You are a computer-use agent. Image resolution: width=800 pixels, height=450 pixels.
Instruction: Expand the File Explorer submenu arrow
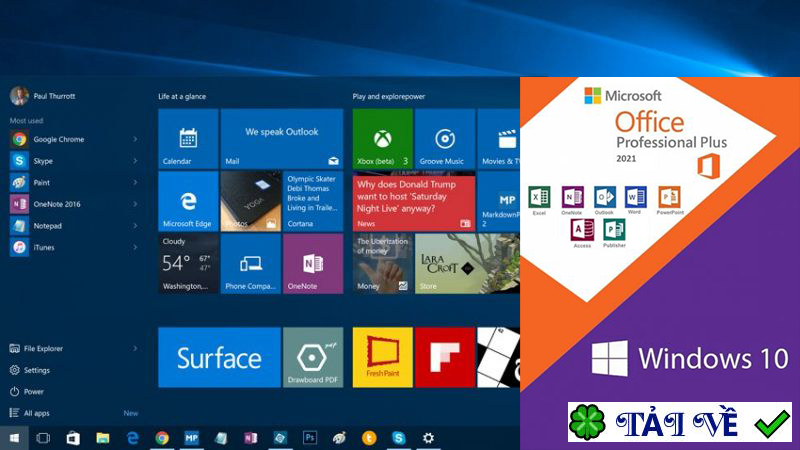click(x=135, y=348)
